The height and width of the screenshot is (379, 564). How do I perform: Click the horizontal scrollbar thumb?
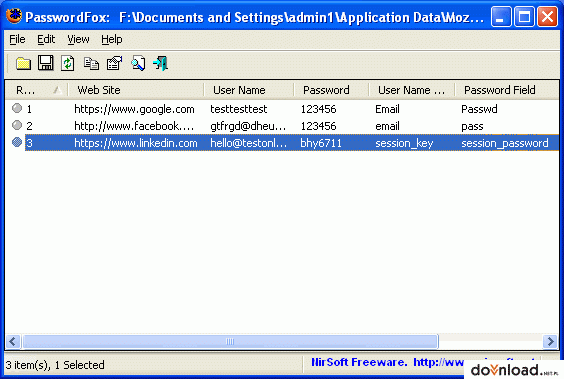230,341
